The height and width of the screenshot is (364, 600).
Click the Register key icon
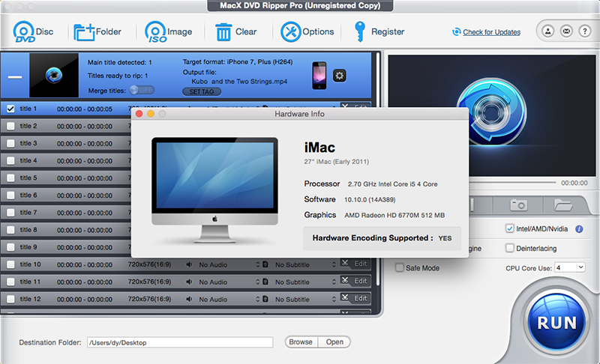pos(358,32)
